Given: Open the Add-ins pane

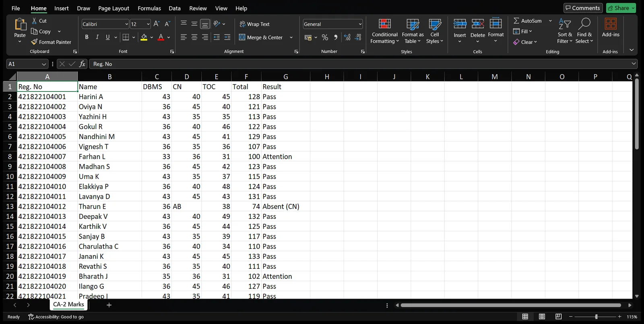Looking at the screenshot, I should click(611, 28).
